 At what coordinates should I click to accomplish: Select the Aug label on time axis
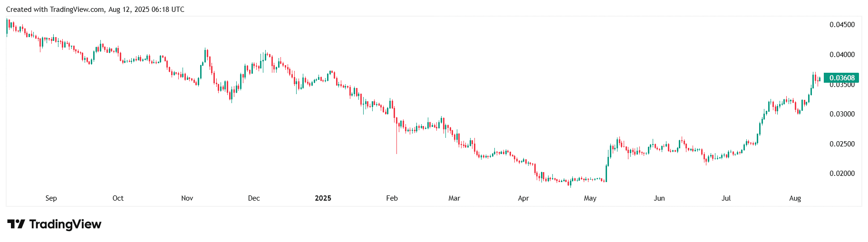795,198
